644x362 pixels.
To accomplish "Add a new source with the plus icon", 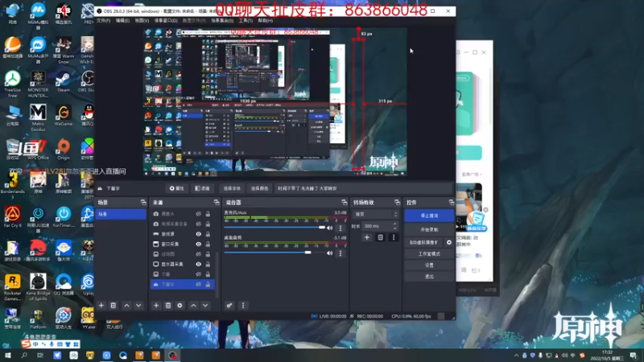I will (x=156, y=306).
